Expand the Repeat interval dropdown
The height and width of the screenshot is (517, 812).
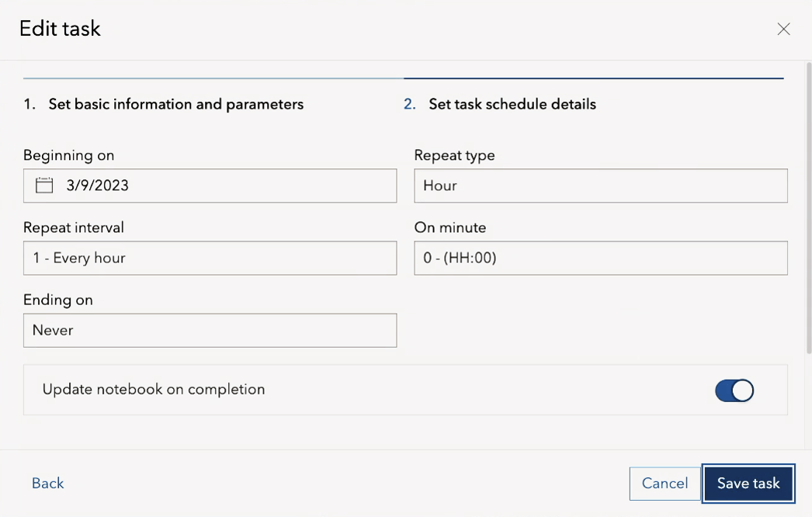point(210,258)
